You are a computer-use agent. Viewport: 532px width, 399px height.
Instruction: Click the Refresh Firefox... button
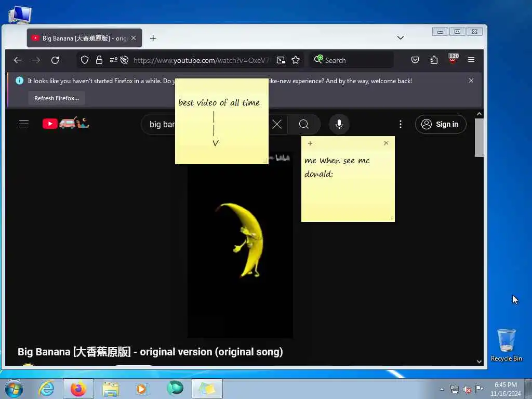(57, 98)
